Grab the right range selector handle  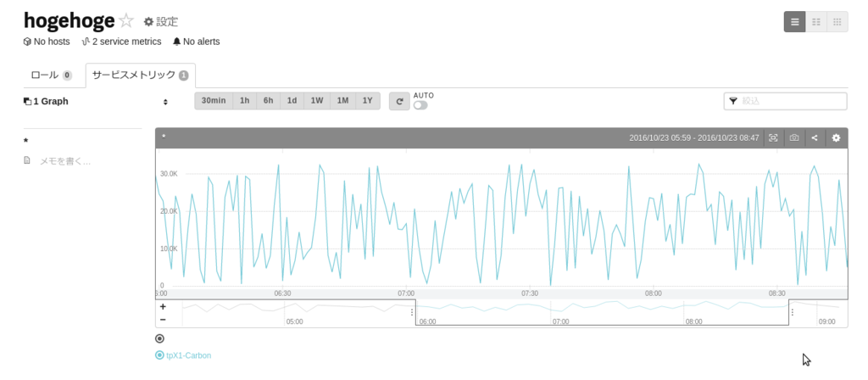coord(793,312)
